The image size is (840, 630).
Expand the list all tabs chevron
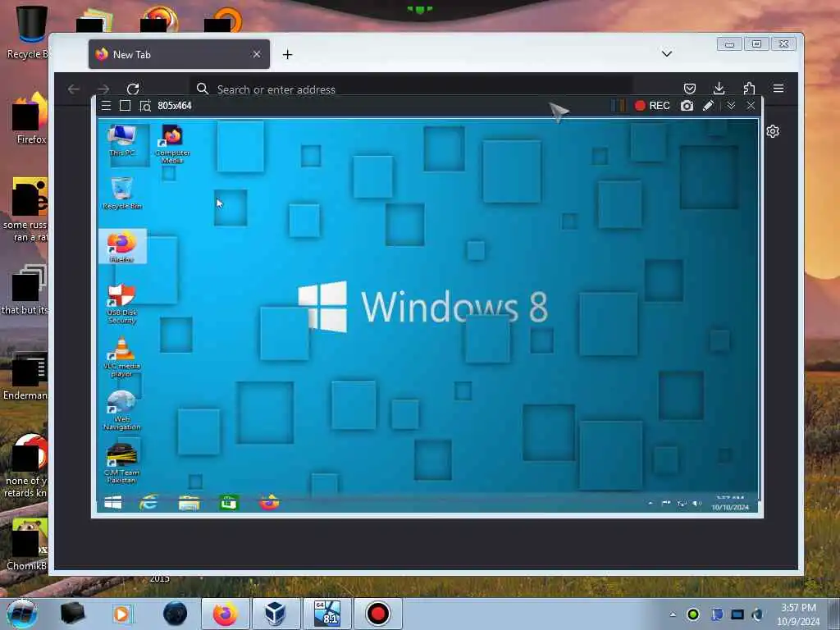[666, 53]
